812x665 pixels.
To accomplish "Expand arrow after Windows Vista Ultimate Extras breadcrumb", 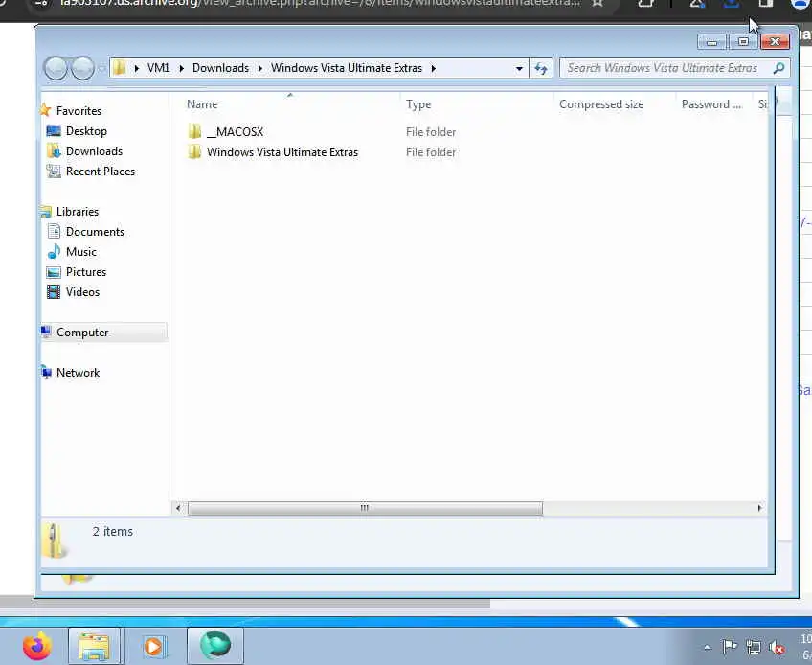I will 434,68.
